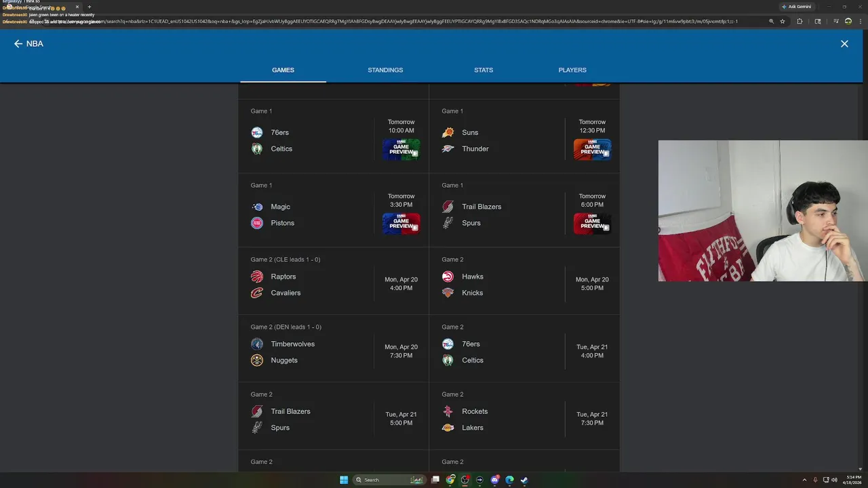Click Rockets vs Lakers 'Tue, Apr 21 7:30 PM' time
The height and width of the screenshot is (488, 868).
(592, 418)
